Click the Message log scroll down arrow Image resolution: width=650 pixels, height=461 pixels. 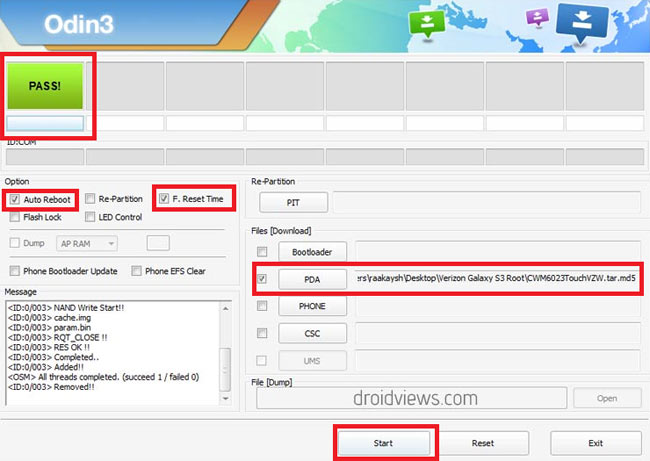point(226,398)
